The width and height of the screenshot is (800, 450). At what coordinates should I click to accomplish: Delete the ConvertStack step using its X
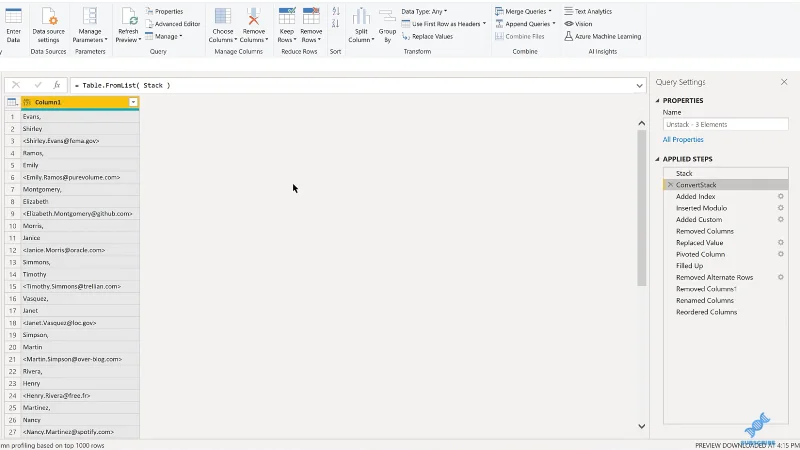point(670,185)
